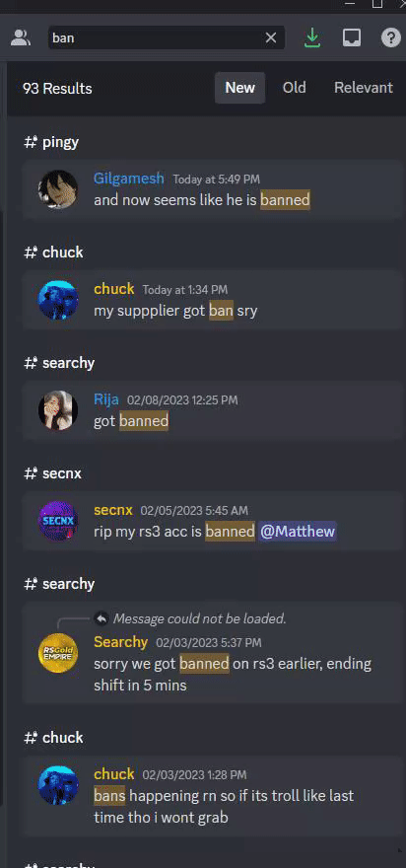
Task: Open Gilgamesh's avatar
Action: pos(58,189)
